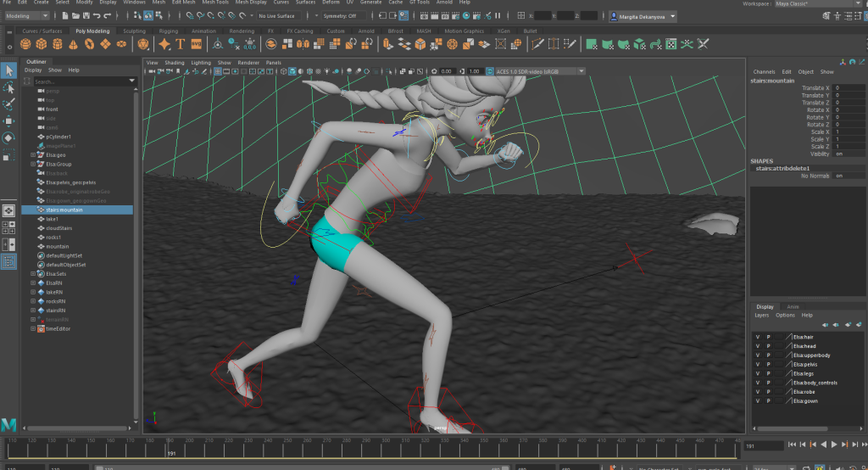Click the Undo arrow icon
Viewport: 868px width, 470px height.
[x=97, y=16]
